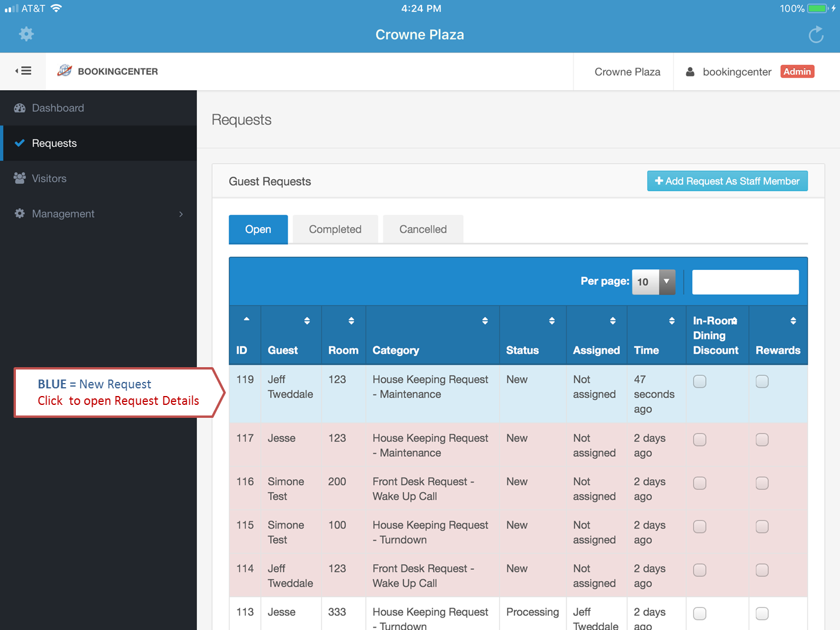
Task: Click the Management gear icon
Action: [x=20, y=213]
